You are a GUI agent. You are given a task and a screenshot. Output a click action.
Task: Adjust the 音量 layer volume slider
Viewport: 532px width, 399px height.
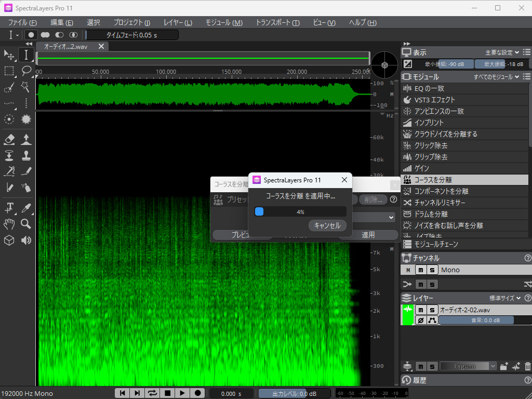pyautogui.click(x=476, y=321)
